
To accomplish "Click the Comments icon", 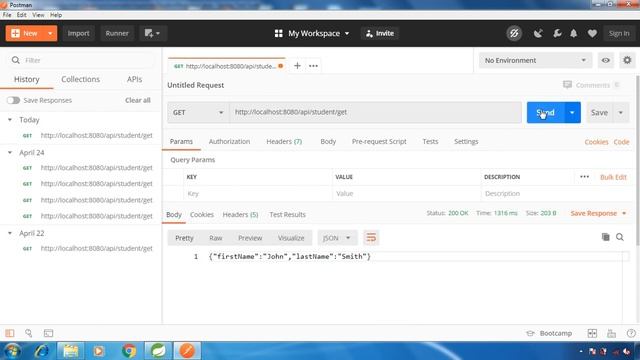I will tap(567, 84).
